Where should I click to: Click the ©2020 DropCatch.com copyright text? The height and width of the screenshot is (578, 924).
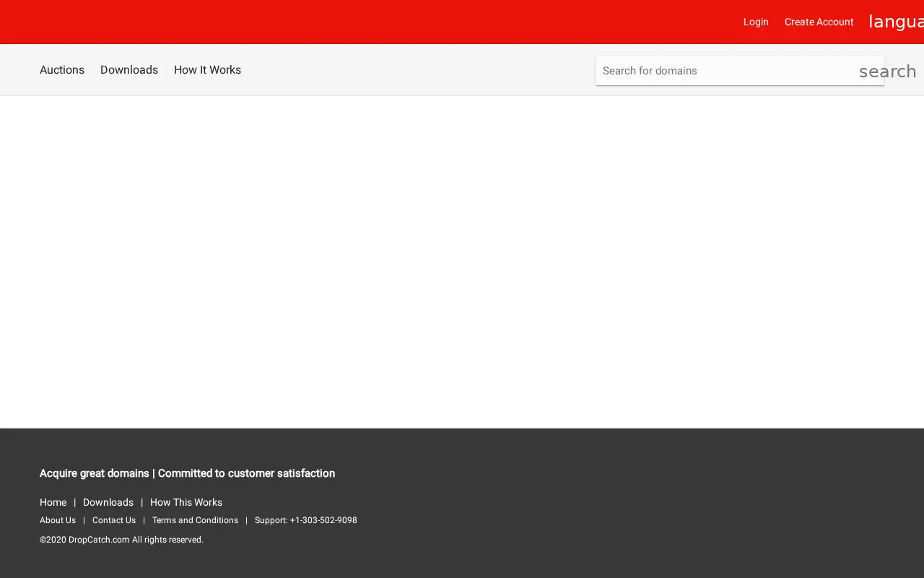(121, 540)
